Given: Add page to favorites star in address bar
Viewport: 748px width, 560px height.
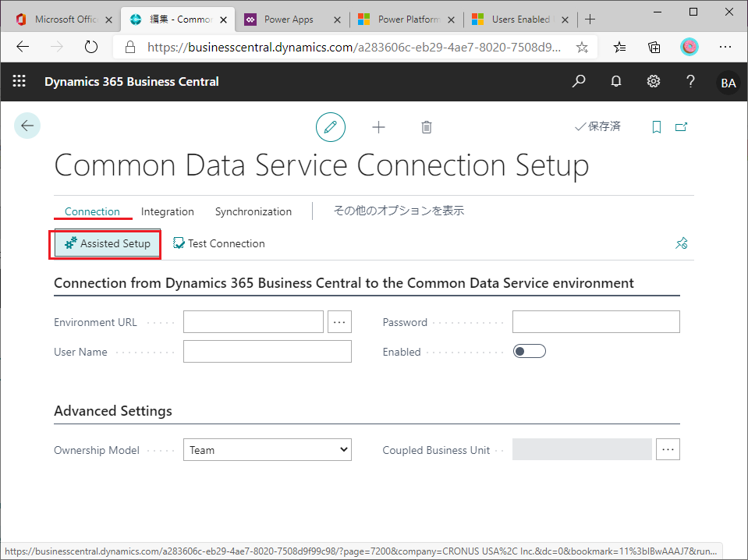Looking at the screenshot, I should coord(582,47).
